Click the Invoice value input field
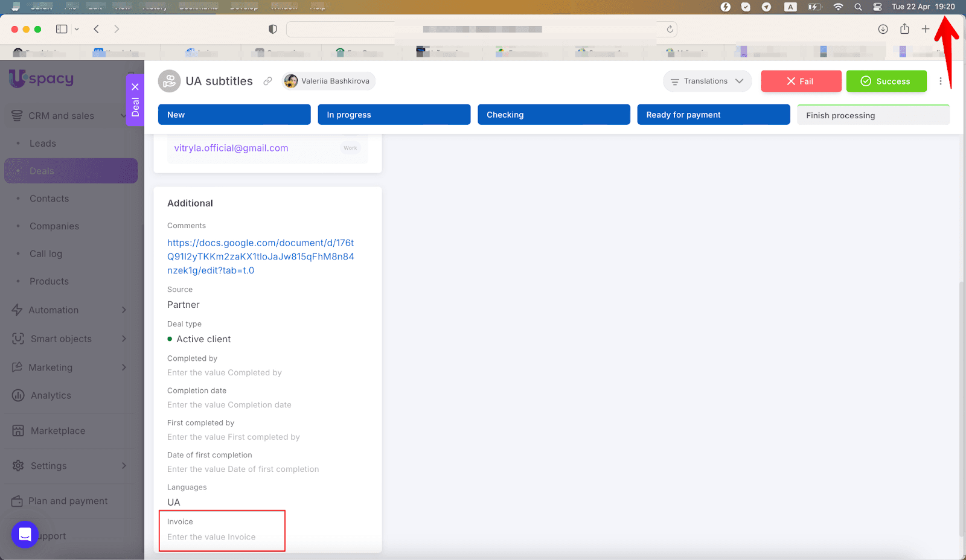The image size is (966, 560). click(x=211, y=537)
